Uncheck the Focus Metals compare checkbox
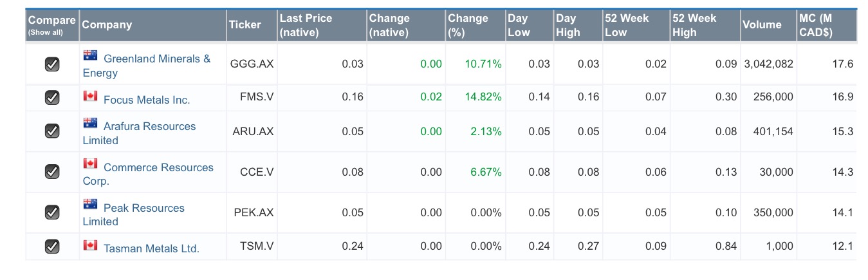868x280 pixels. pos(52,97)
